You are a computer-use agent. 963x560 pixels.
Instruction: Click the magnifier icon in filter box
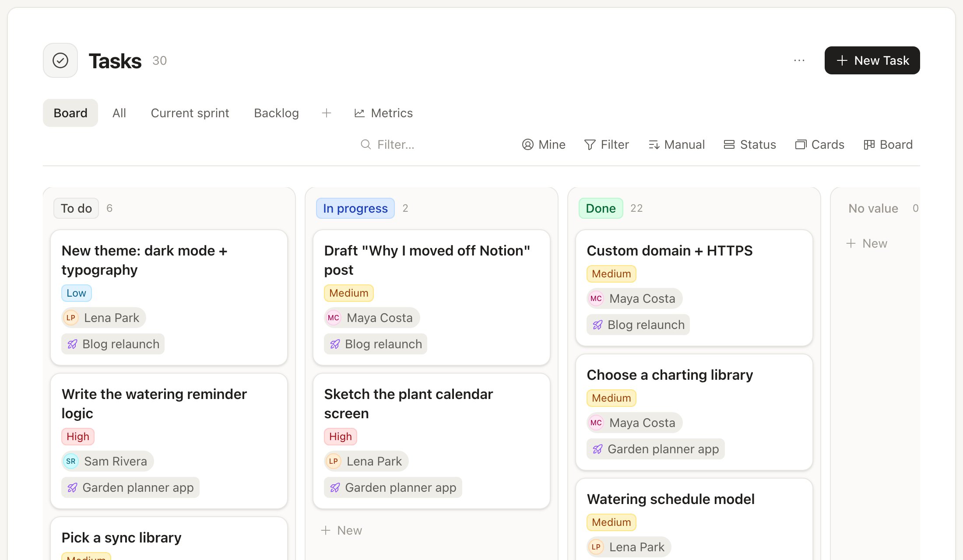click(366, 144)
